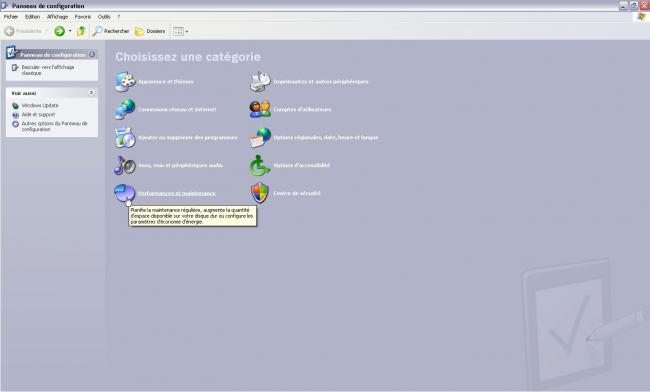Screen dimensions: 650x392
Task: Open the forward history dropdown arrow
Action: point(70,31)
